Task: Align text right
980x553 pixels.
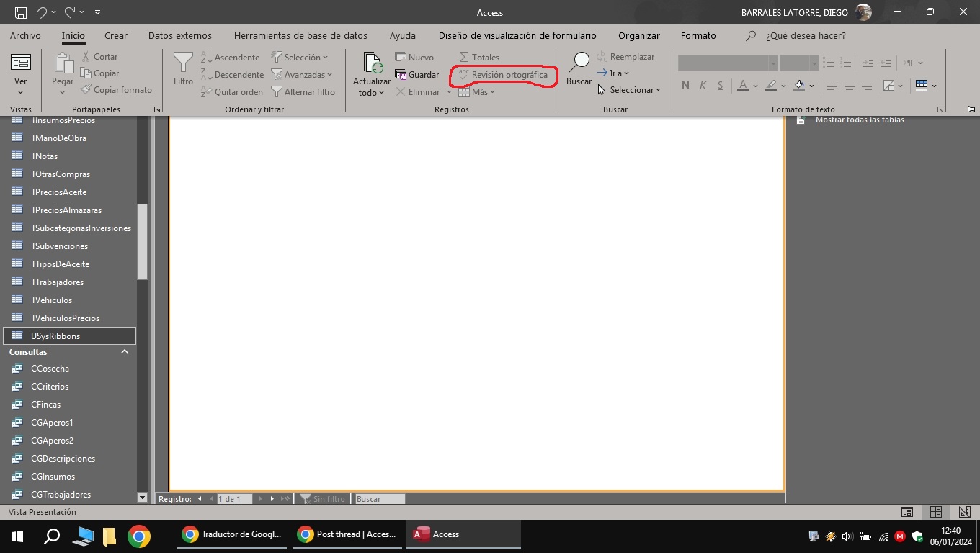Action: point(866,85)
